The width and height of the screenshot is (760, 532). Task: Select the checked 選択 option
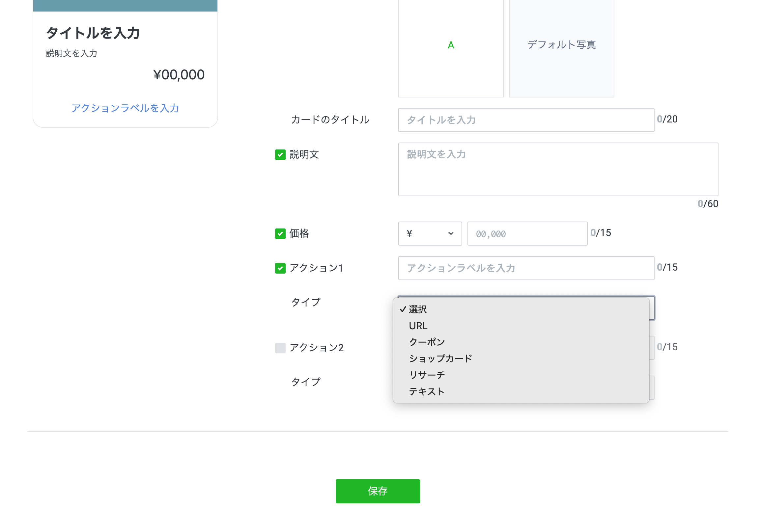tap(417, 309)
